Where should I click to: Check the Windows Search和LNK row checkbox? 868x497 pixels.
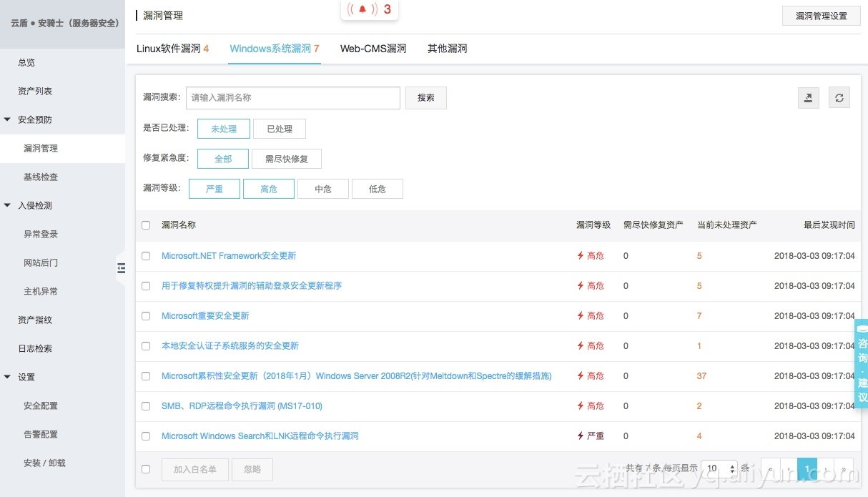pyautogui.click(x=146, y=436)
